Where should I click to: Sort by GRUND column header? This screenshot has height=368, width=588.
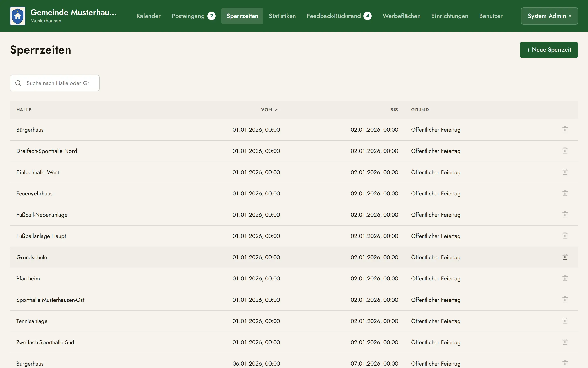tap(420, 110)
